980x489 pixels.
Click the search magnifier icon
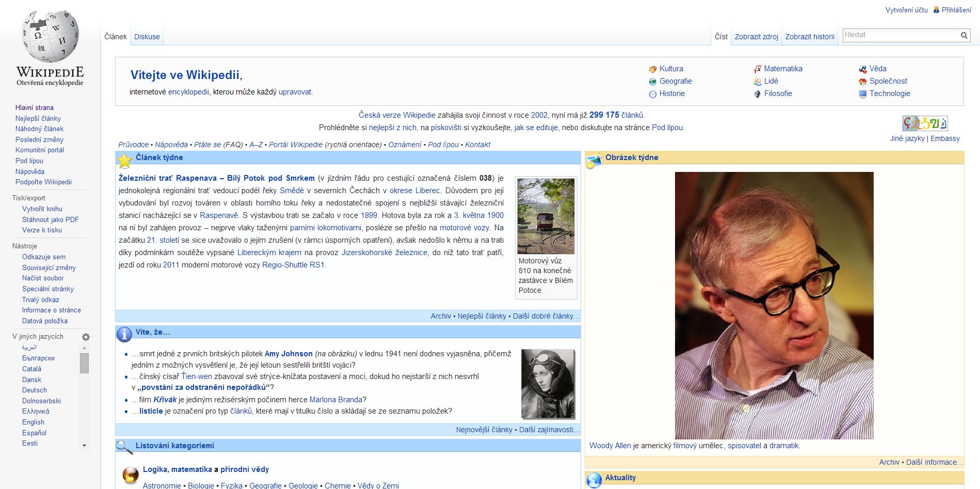[x=964, y=35]
